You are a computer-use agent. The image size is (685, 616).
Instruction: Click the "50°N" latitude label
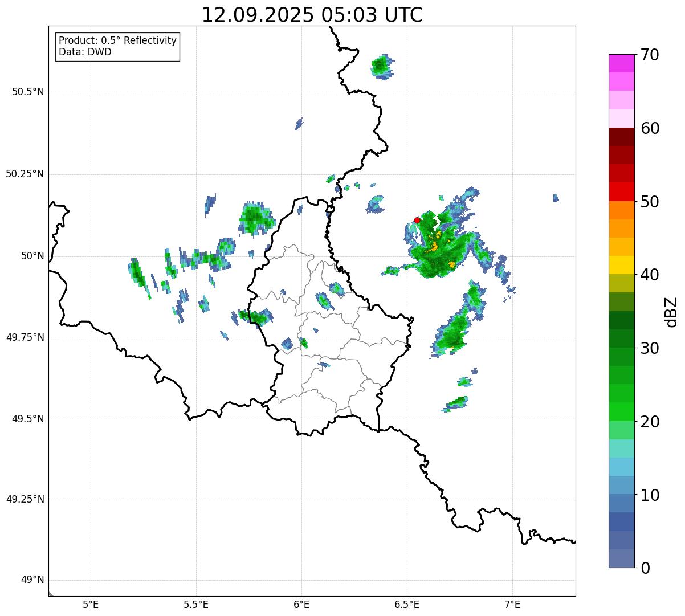pyautogui.click(x=32, y=256)
